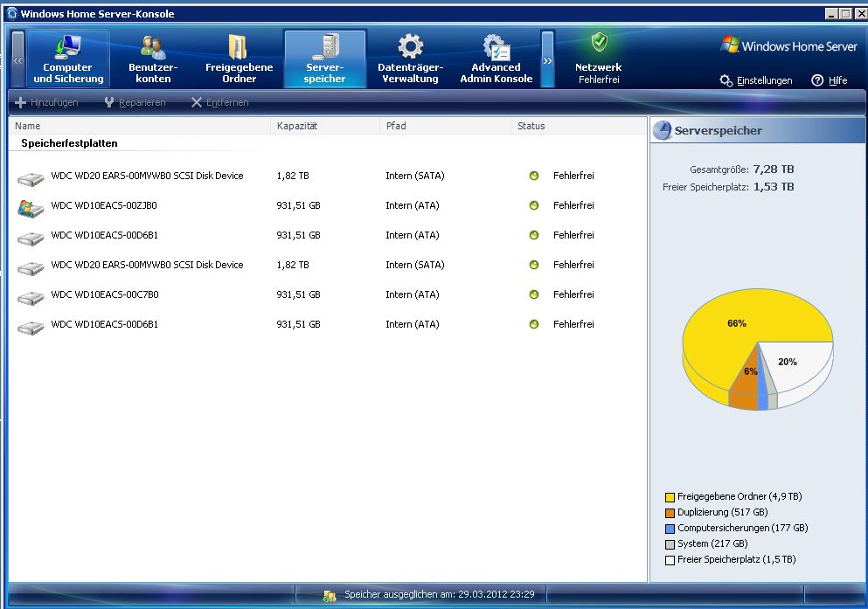Click the Reparieren toolbar button

pyautogui.click(x=135, y=102)
